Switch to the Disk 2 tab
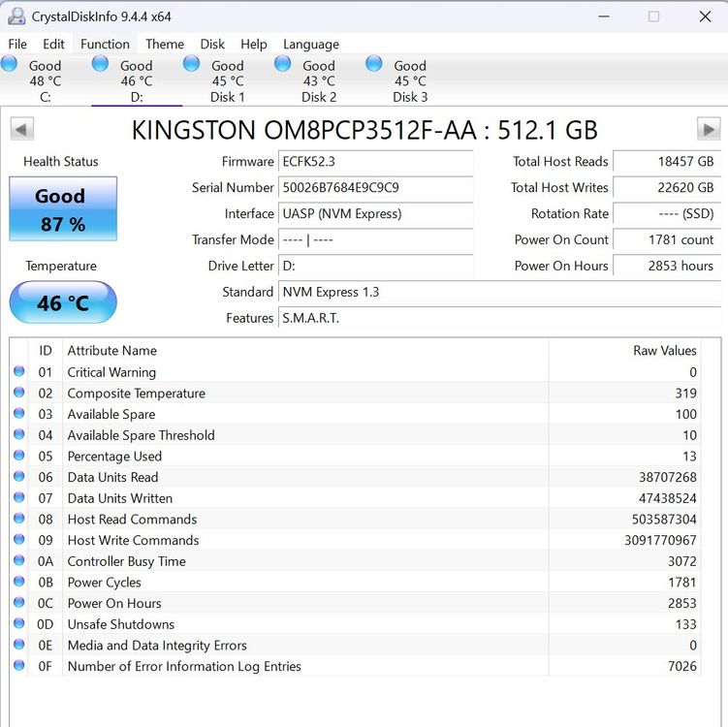This screenshot has width=728, height=727. click(x=319, y=80)
